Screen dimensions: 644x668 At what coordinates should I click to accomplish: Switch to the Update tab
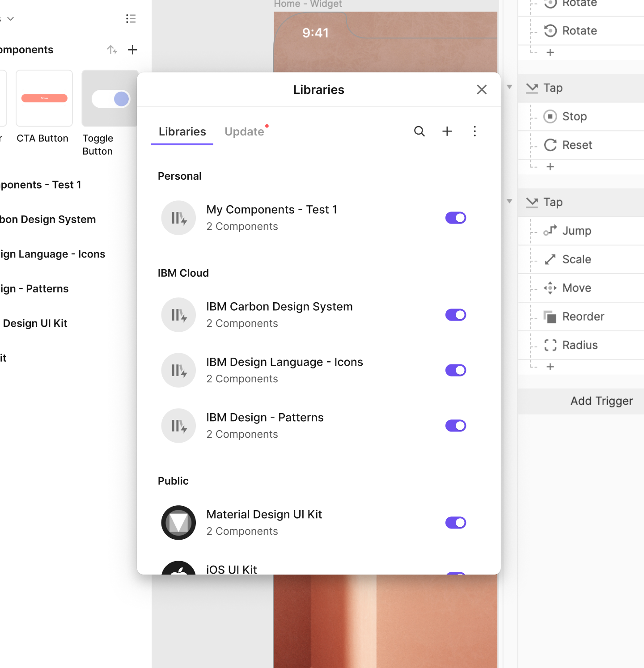tap(244, 131)
